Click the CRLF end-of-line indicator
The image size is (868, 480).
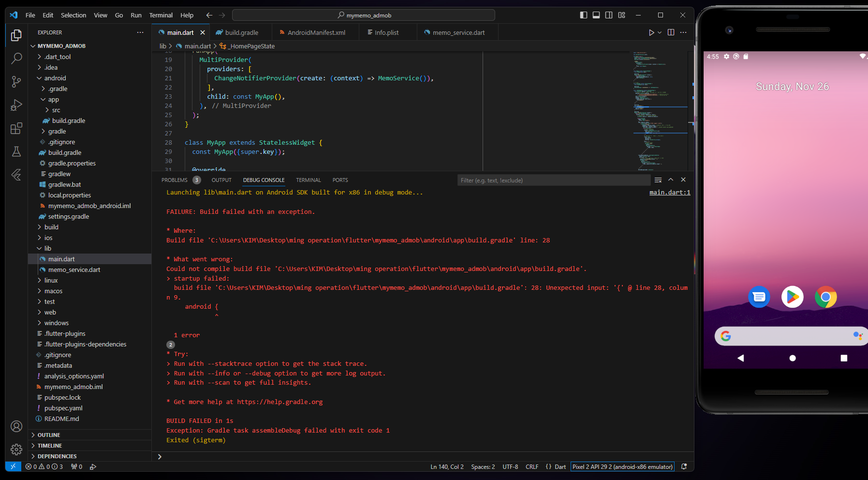(x=532, y=467)
